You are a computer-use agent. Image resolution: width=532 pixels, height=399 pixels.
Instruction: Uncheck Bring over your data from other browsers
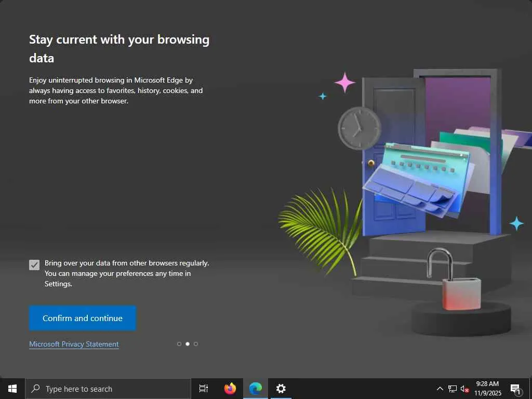pos(34,264)
